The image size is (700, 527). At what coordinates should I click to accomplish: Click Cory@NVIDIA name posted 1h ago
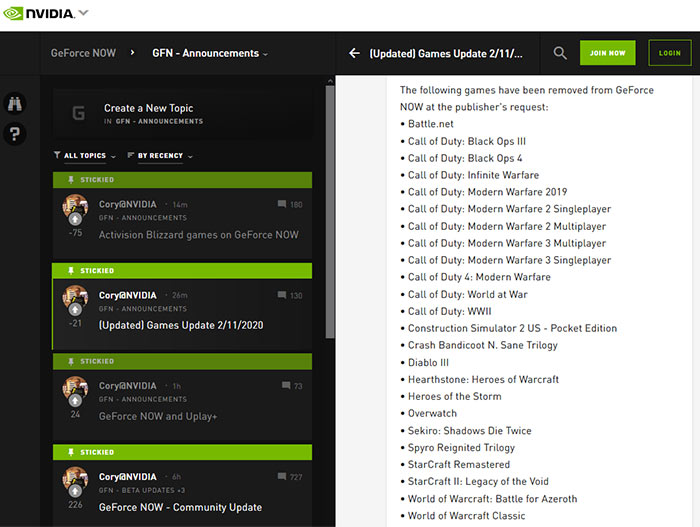point(128,385)
